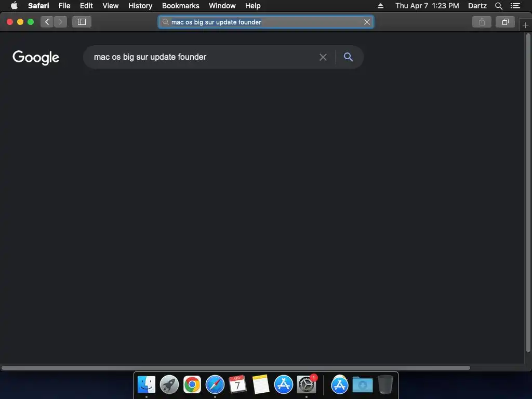Click the Google logo
The image size is (532, 399).
(36, 57)
